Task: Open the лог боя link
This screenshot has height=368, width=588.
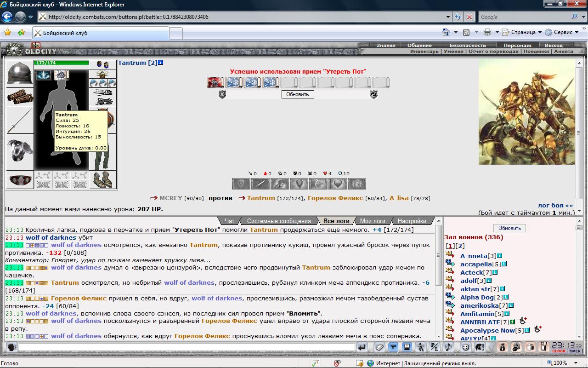Action: [555, 206]
